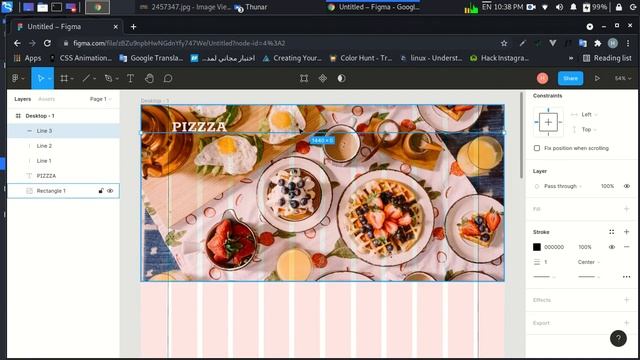
Task: Open the Color Hunt bookmark
Action: (361, 58)
